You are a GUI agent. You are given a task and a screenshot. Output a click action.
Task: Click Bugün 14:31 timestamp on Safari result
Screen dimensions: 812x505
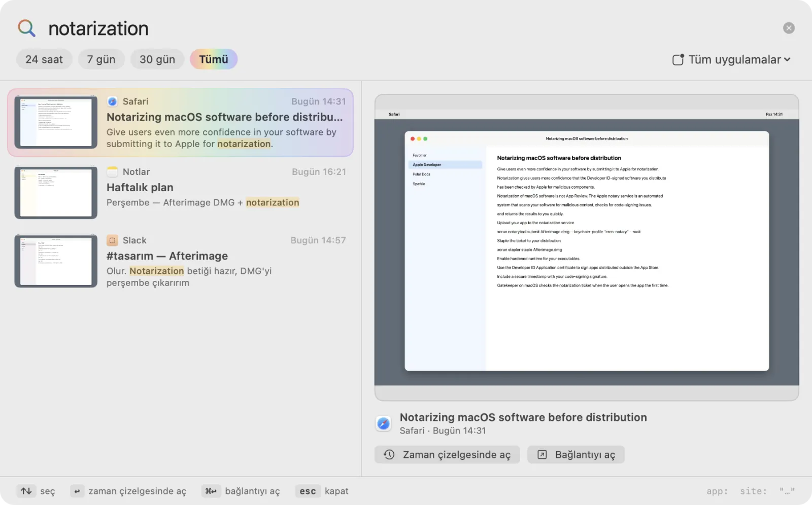point(319,101)
